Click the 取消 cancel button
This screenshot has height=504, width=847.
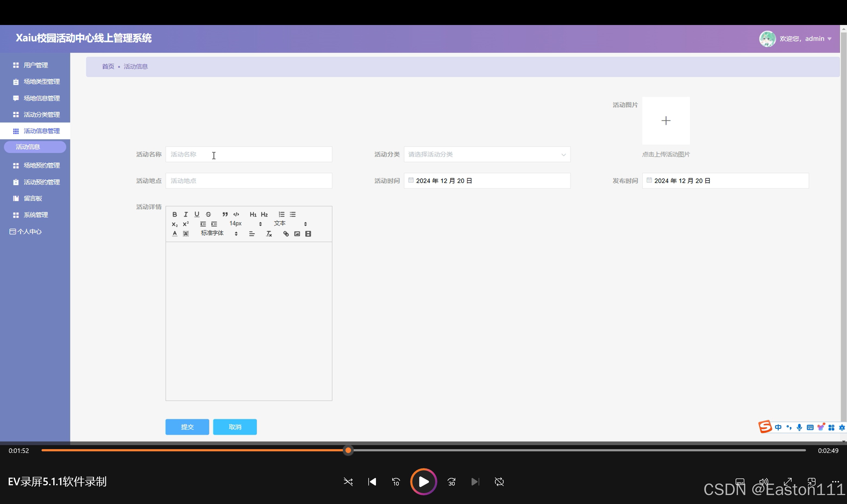(x=235, y=427)
